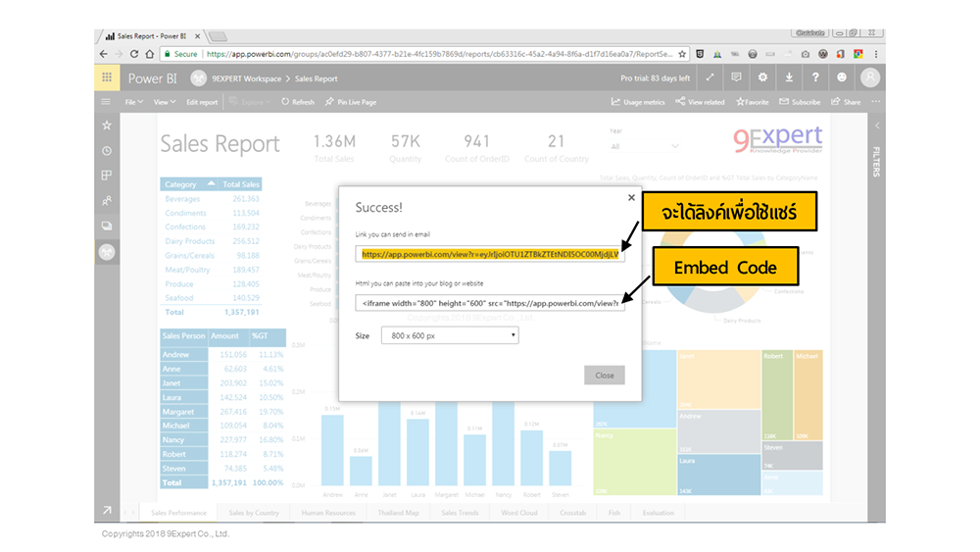
Task: Open Favorites star in left navigation
Action: pos(107,125)
